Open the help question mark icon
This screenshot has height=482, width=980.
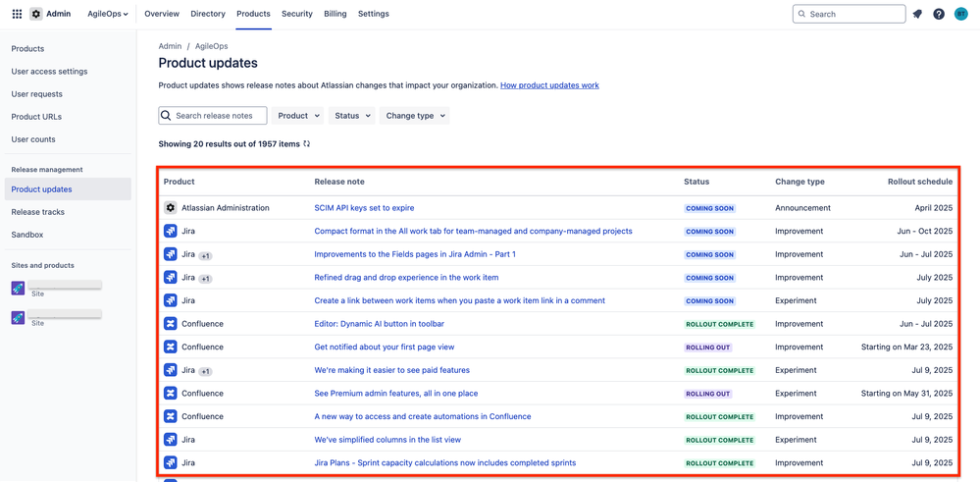[x=939, y=14]
